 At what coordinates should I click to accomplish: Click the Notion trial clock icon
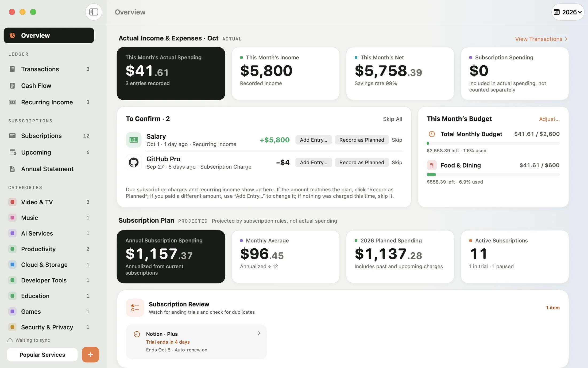pyautogui.click(x=137, y=334)
